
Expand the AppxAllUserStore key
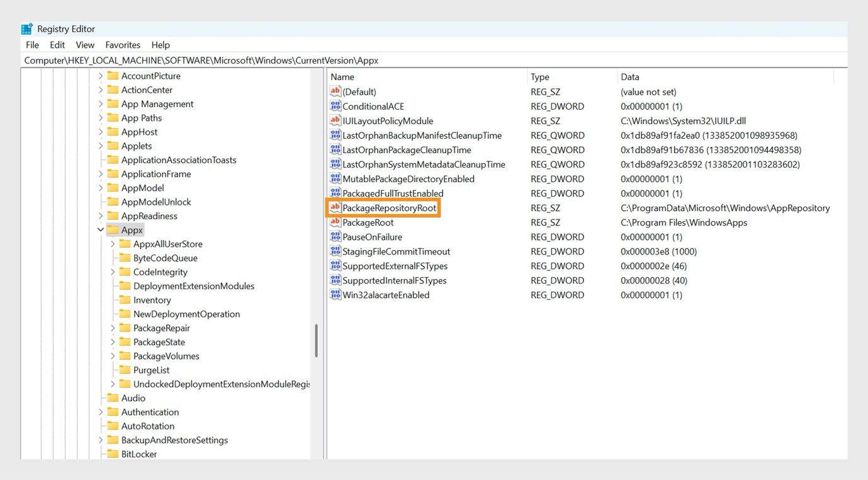(x=111, y=243)
